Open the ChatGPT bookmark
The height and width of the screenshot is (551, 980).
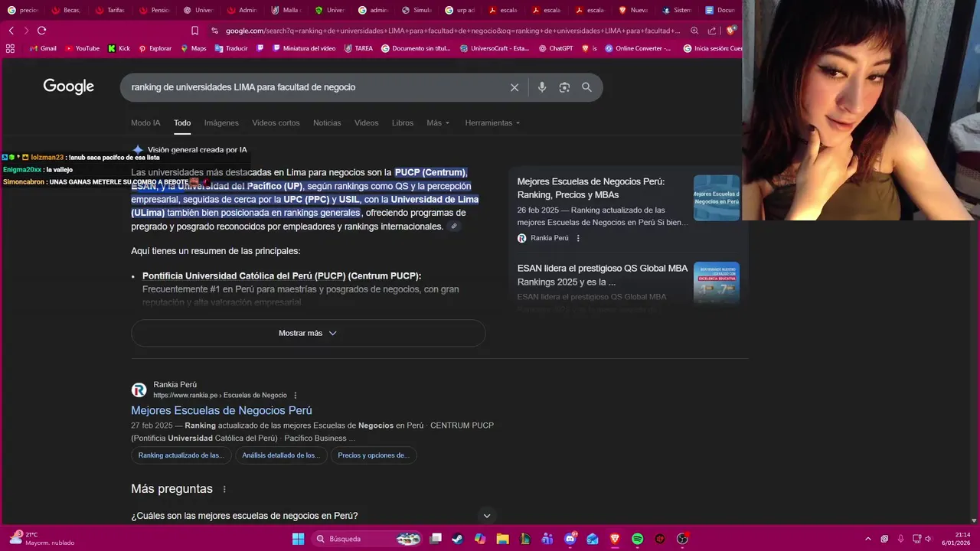[556, 48]
